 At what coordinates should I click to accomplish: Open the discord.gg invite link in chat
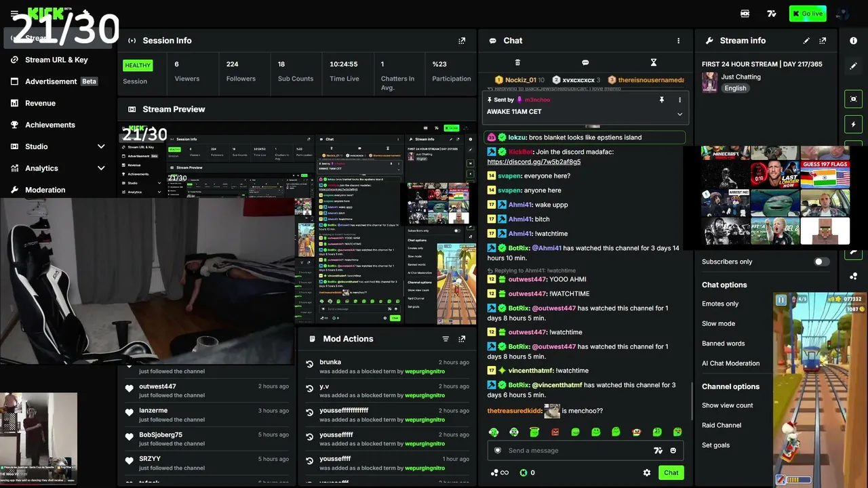(x=534, y=162)
